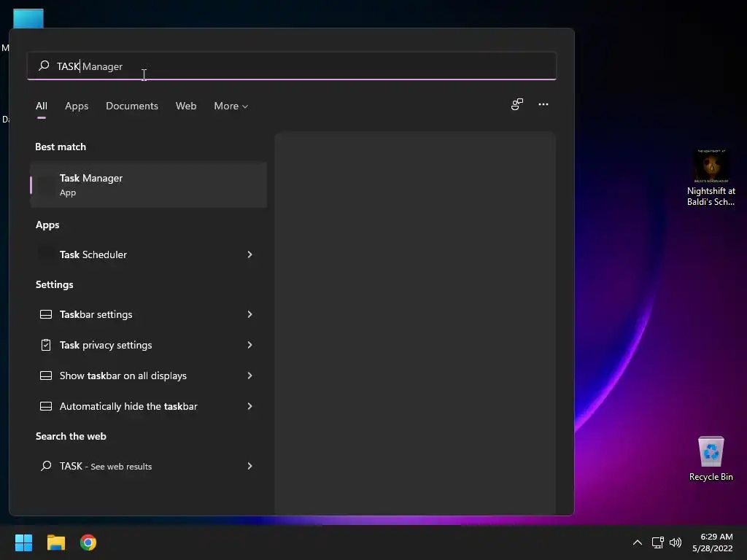Select the blue desktop icon at top left

(28, 18)
